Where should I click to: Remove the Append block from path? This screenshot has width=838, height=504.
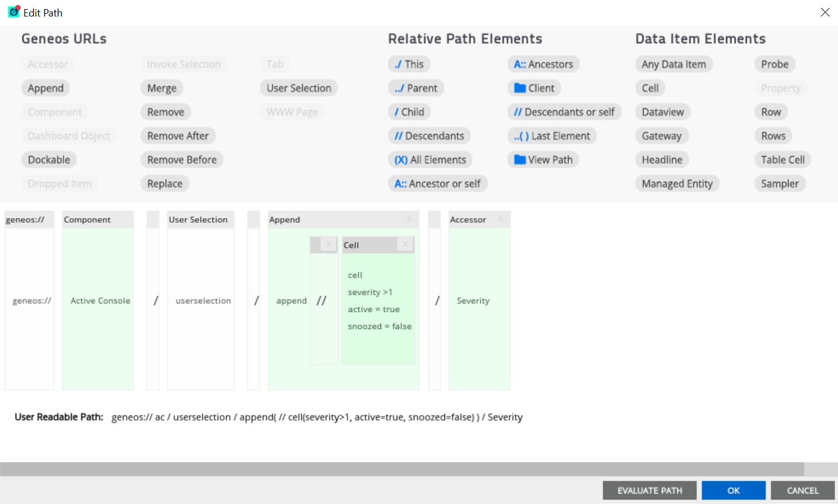tap(409, 219)
